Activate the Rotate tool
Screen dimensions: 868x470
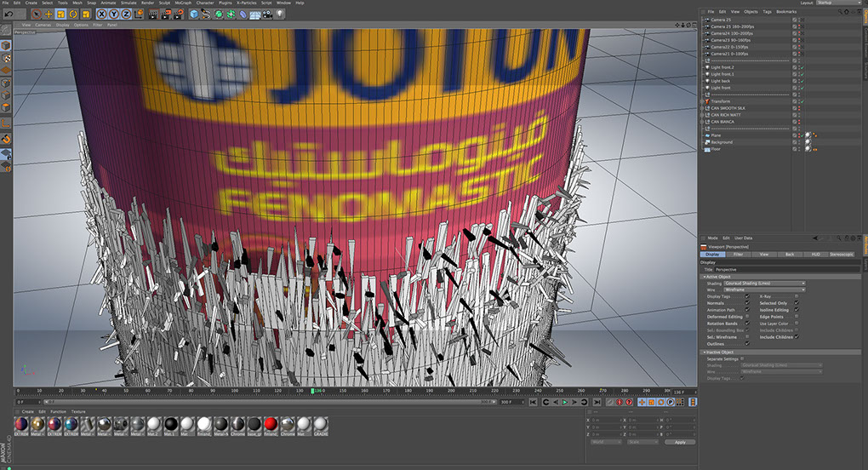[73, 14]
